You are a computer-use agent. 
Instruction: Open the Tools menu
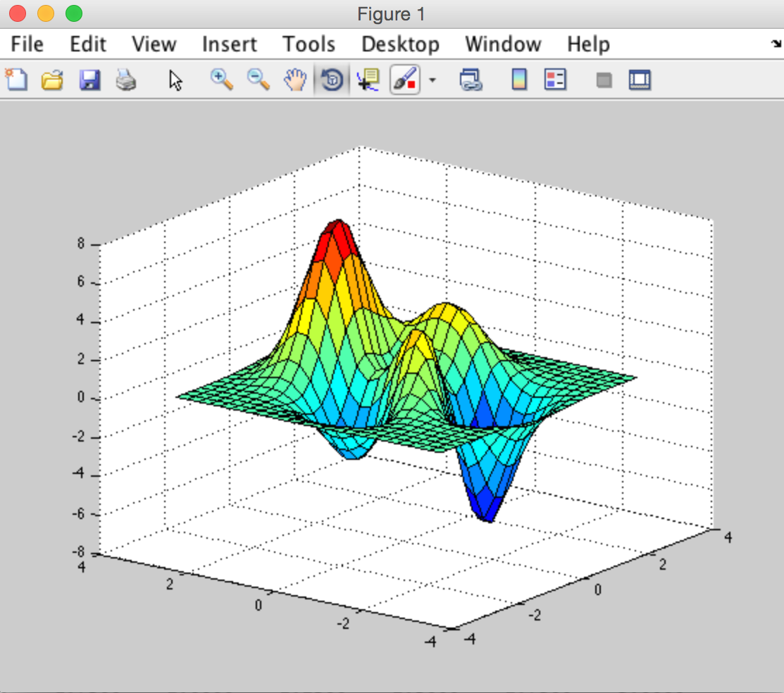click(309, 44)
